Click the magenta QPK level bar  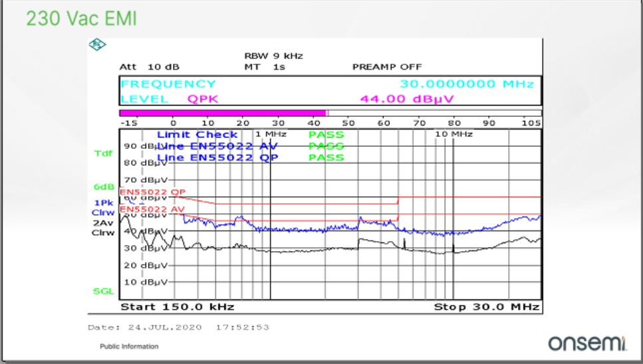pyautogui.click(x=222, y=114)
